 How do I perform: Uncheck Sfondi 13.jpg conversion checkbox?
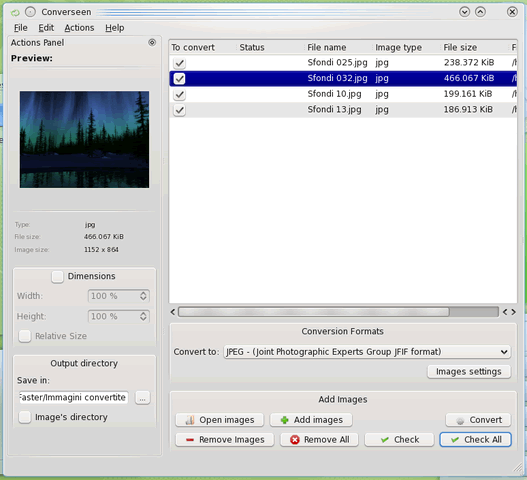coord(179,110)
